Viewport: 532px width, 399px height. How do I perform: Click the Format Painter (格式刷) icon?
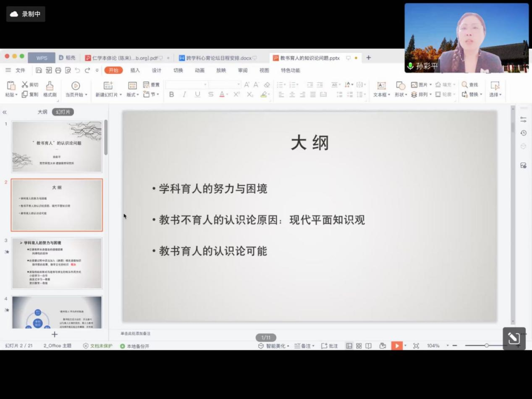[x=50, y=86]
